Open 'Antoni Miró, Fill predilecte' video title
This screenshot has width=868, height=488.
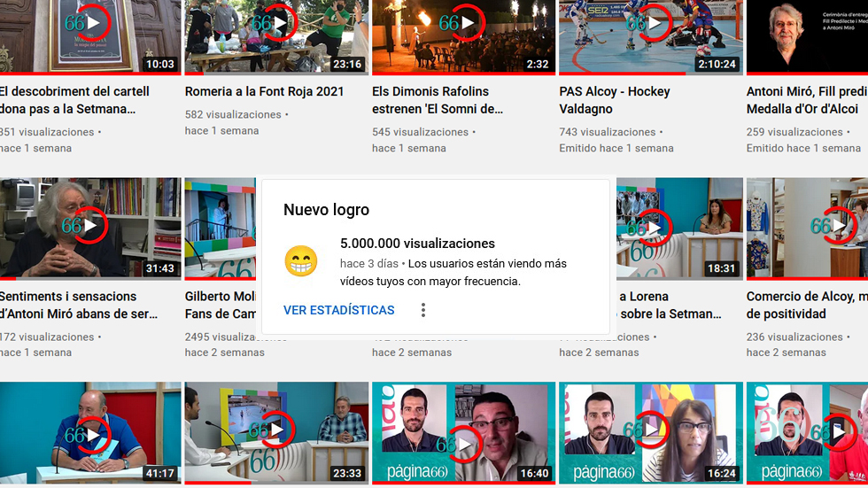pyautogui.click(x=806, y=91)
